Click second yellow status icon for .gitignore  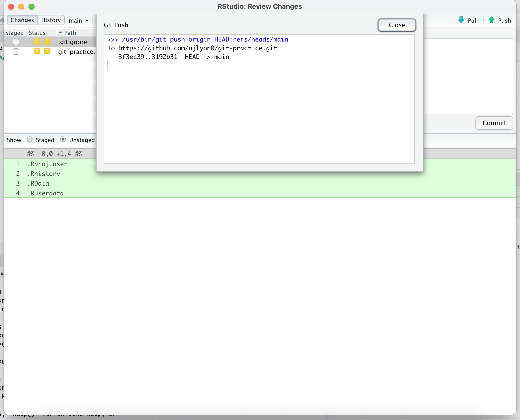coord(47,42)
